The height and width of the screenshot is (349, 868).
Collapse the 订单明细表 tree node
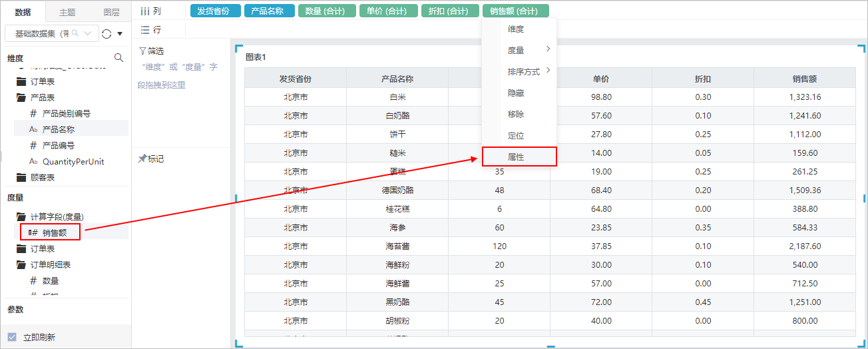pyautogui.click(x=21, y=265)
